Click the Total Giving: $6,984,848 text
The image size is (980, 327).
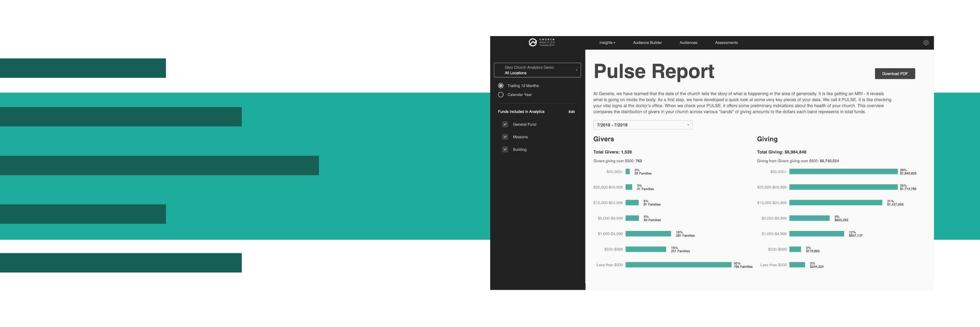tap(782, 152)
